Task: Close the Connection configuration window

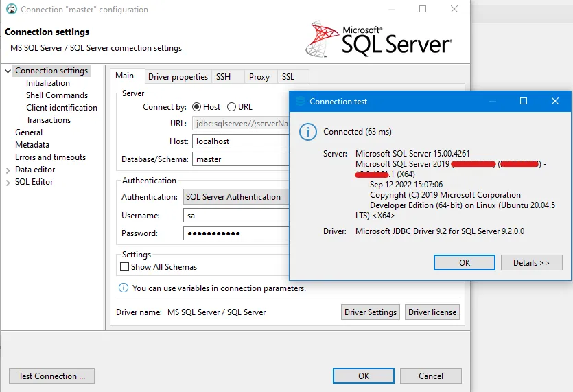Action: point(454,9)
